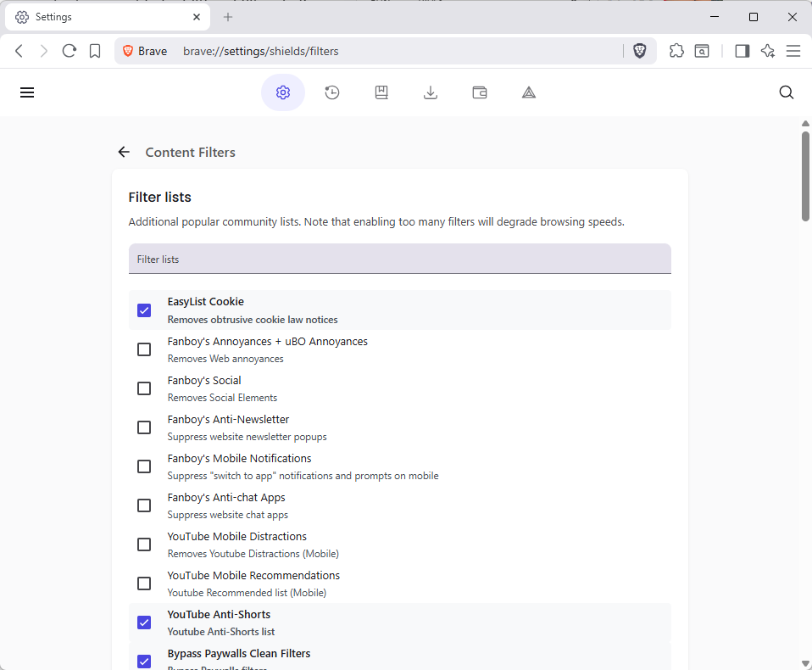This screenshot has width=812, height=670.
Task: Go back from Content Filters page
Action: [124, 152]
